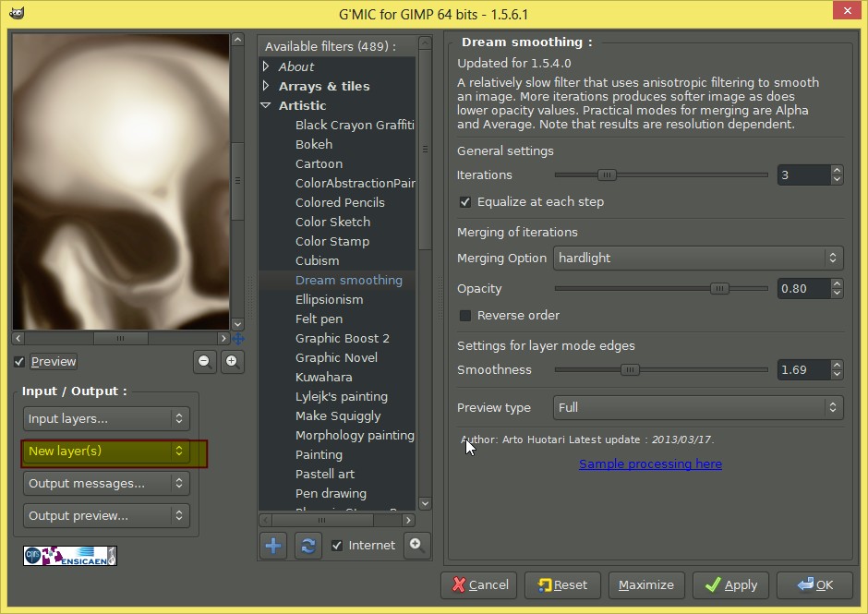Zoom in the preview with plus magnifier
The image size is (868, 614).
click(233, 362)
